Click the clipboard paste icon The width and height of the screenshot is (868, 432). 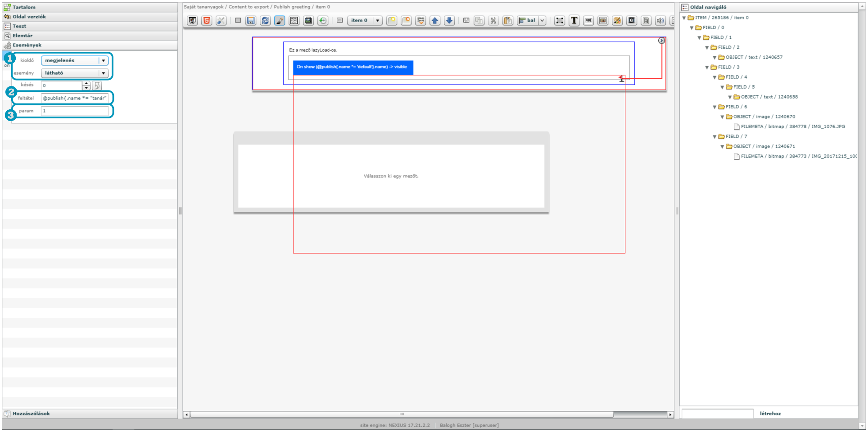(508, 21)
